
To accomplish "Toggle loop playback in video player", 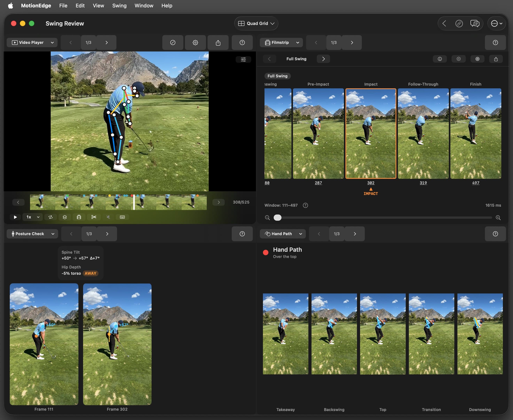I will [51, 217].
